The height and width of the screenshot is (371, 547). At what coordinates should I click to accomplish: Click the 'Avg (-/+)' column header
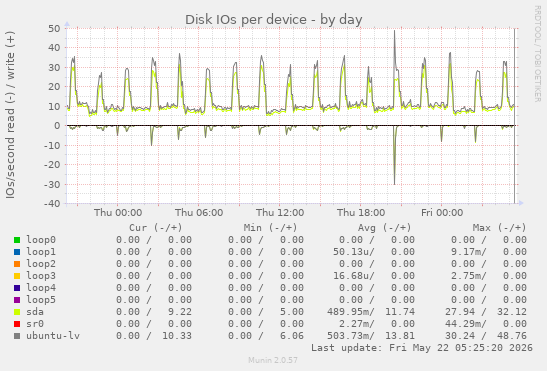click(385, 228)
